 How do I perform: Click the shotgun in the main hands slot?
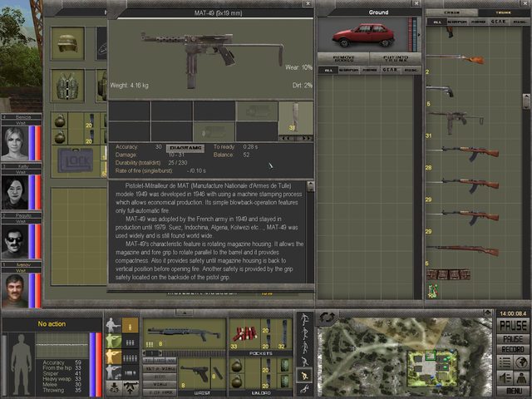185,334
